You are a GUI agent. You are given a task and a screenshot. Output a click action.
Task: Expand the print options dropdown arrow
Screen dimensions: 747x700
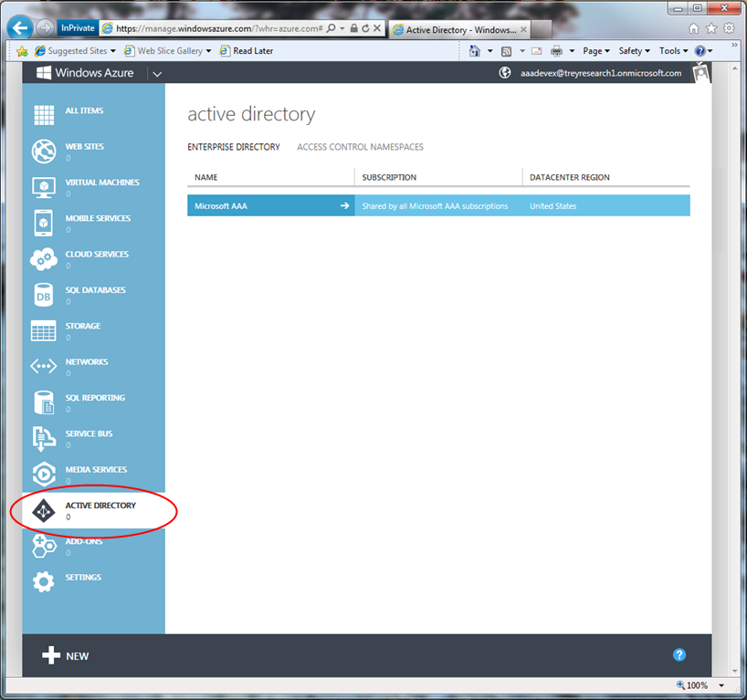pyautogui.click(x=572, y=51)
